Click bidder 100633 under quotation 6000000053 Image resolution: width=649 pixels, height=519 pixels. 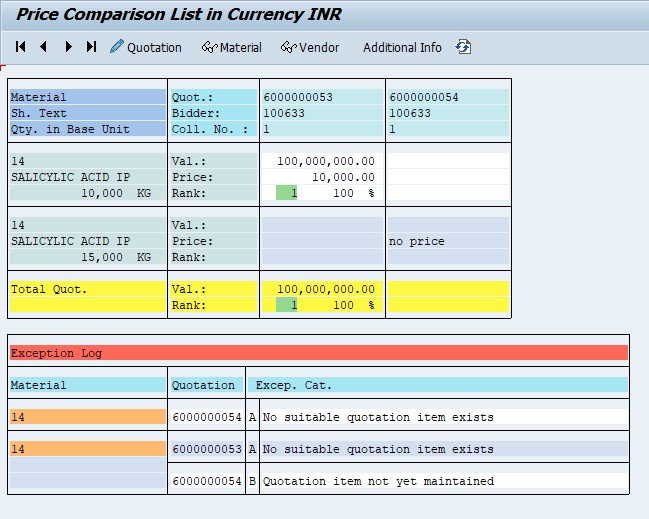[284, 113]
